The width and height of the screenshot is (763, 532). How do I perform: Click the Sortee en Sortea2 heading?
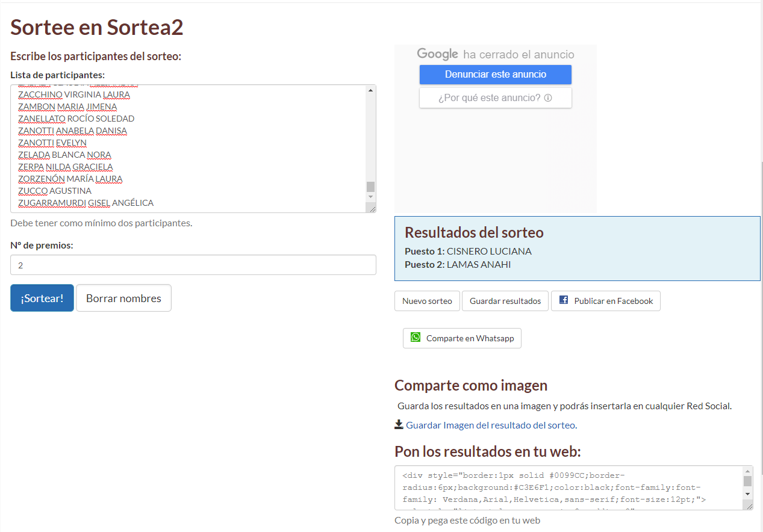click(97, 27)
